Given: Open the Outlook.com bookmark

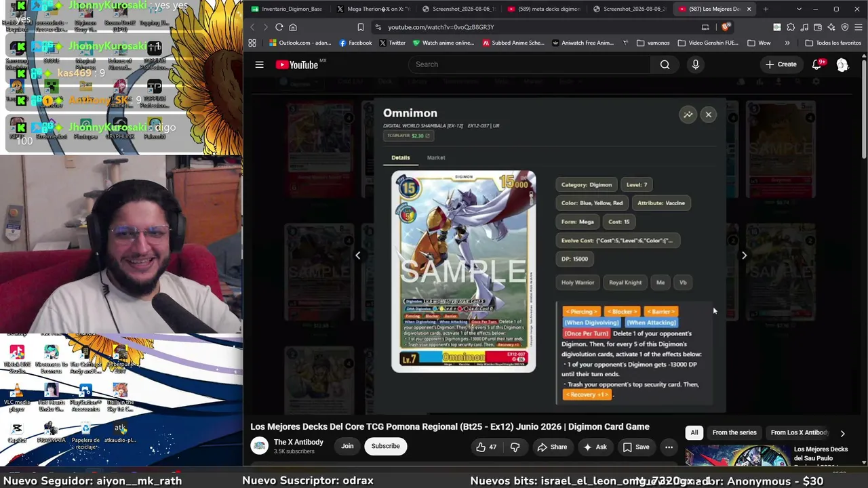Looking at the screenshot, I should pyautogui.click(x=300, y=43).
